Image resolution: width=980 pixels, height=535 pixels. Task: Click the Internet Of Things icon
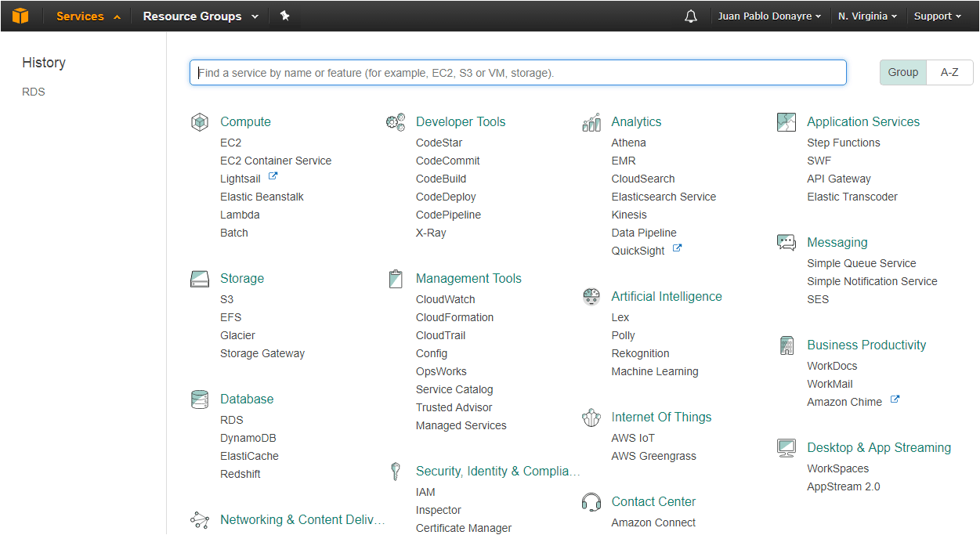pyautogui.click(x=591, y=418)
